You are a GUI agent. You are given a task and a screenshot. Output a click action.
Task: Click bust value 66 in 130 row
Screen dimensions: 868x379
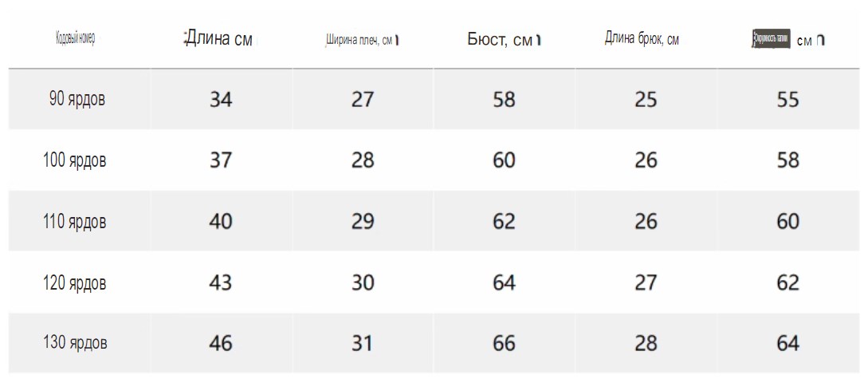point(505,344)
